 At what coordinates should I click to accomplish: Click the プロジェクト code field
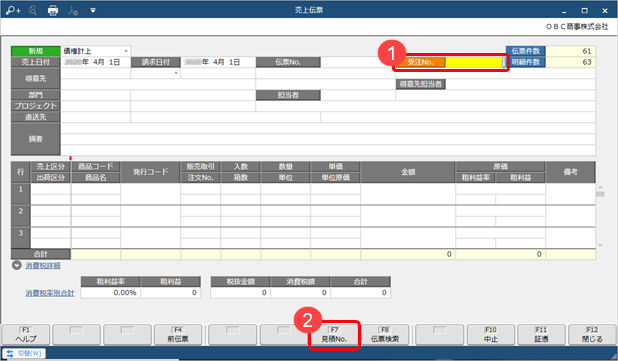pyautogui.click(x=96, y=106)
